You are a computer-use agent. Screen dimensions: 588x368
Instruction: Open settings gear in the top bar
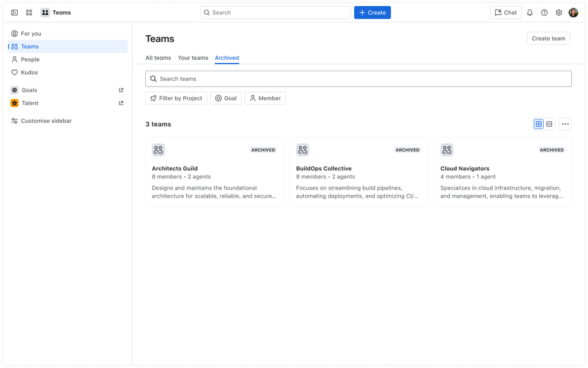pos(558,12)
